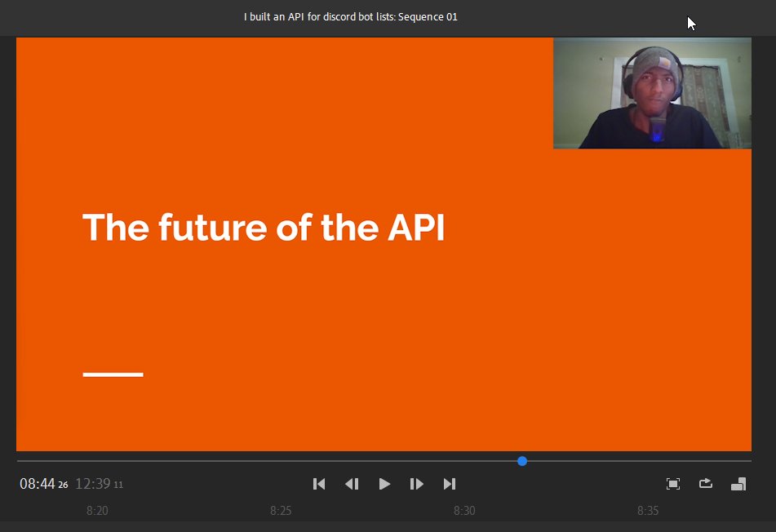Open the export/share frame icon
Screen dimensions: 776x532
(x=706, y=483)
